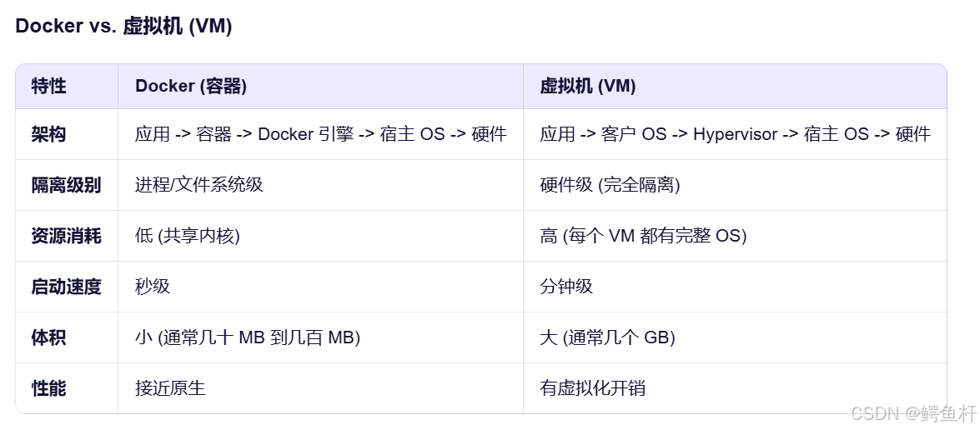Click the Hypervisor architecture cell text

735,134
